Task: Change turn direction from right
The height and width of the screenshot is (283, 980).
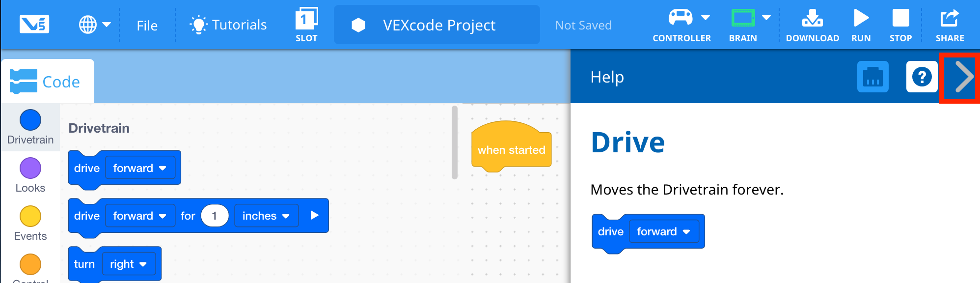Action: (129, 264)
